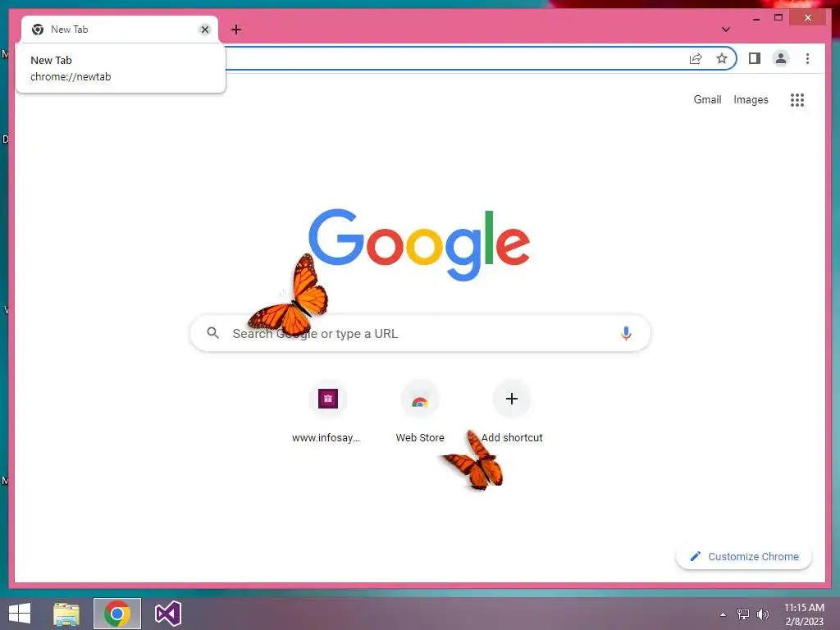Share this page icon in address bar
This screenshot has width=840, height=630.
pyautogui.click(x=696, y=58)
